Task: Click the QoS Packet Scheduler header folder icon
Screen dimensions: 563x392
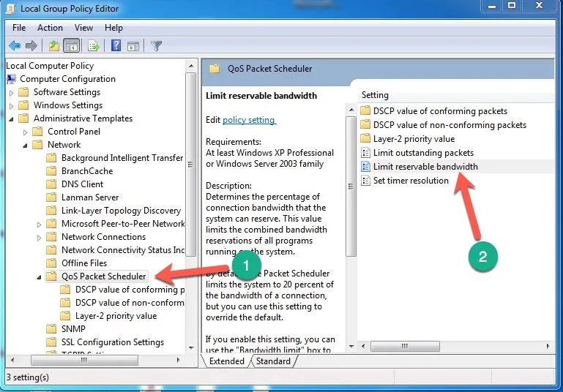Action: tap(215, 69)
